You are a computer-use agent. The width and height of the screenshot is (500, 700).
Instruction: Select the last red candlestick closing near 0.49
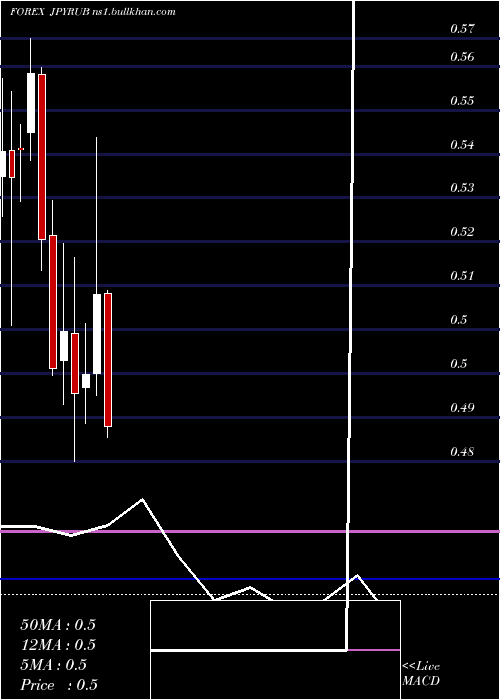pos(108,360)
